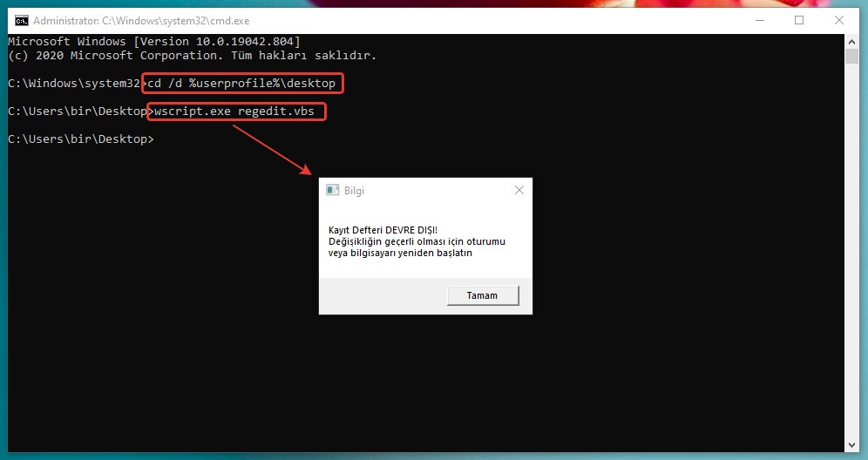
Task: Minimize the Administrator cmd.exe window
Action: tap(757, 20)
